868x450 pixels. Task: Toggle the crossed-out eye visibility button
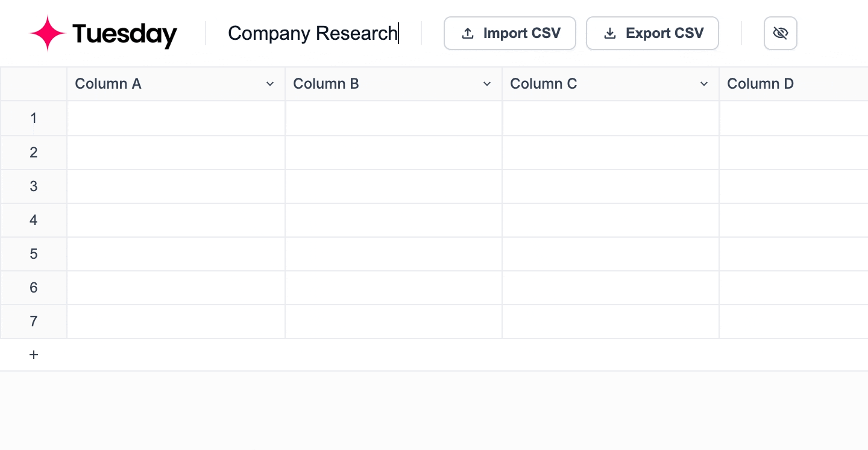click(x=780, y=33)
